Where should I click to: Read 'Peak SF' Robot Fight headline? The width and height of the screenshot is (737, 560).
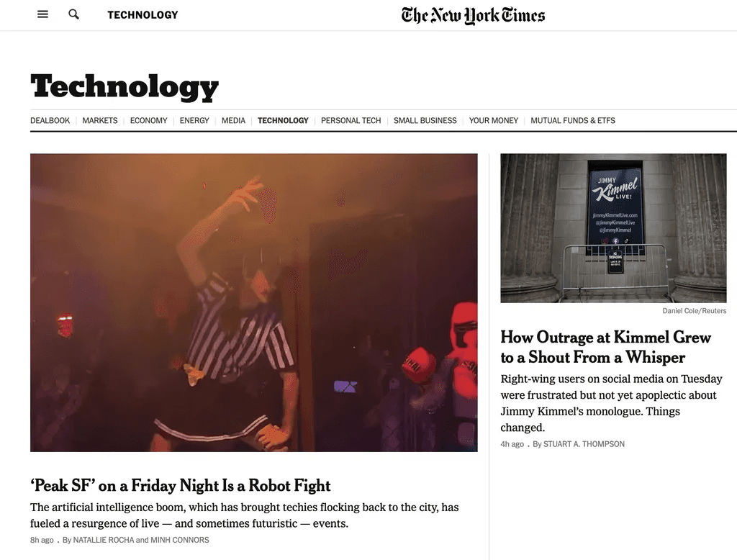pyautogui.click(x=181, y=485)
